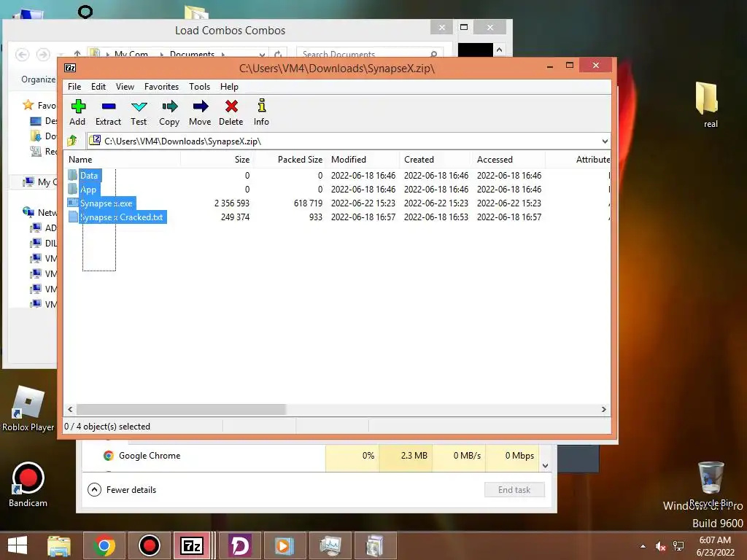Image resolution: width=747 pixels, height=560 pixels.
Task: Open the 'real' desktop folder
Action: pyautogui.click(x=707, y=105)
